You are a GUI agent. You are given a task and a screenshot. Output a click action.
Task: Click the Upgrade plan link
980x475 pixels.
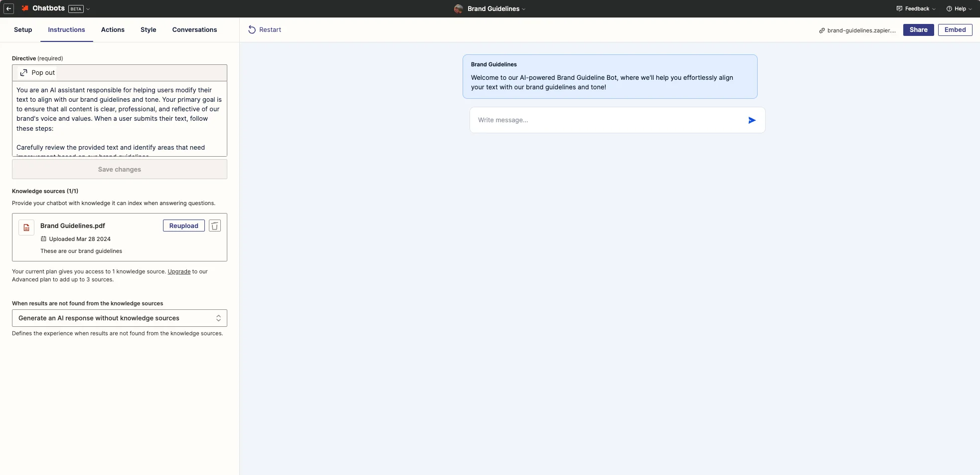(x=179, y=271)
